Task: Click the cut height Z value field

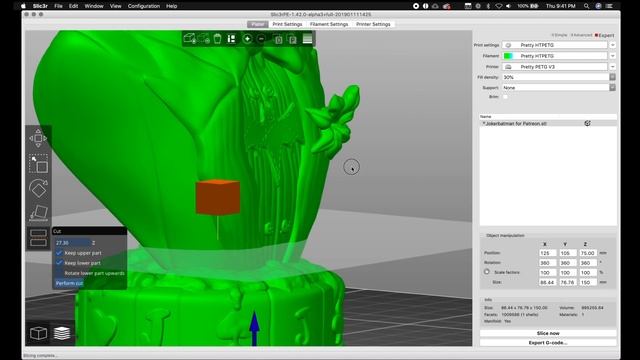Action: click(x=73, y=243)
